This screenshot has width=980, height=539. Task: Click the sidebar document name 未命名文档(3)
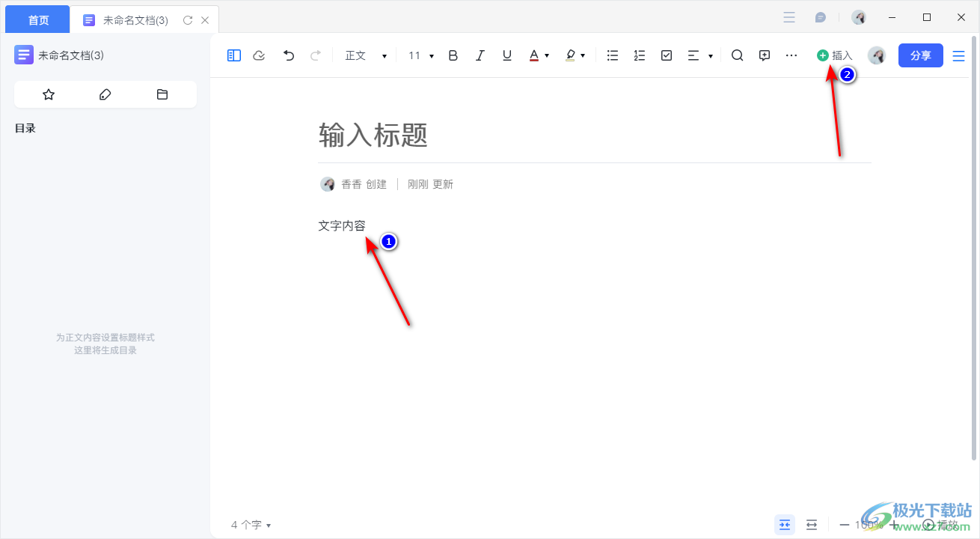[x=71, y=55]
